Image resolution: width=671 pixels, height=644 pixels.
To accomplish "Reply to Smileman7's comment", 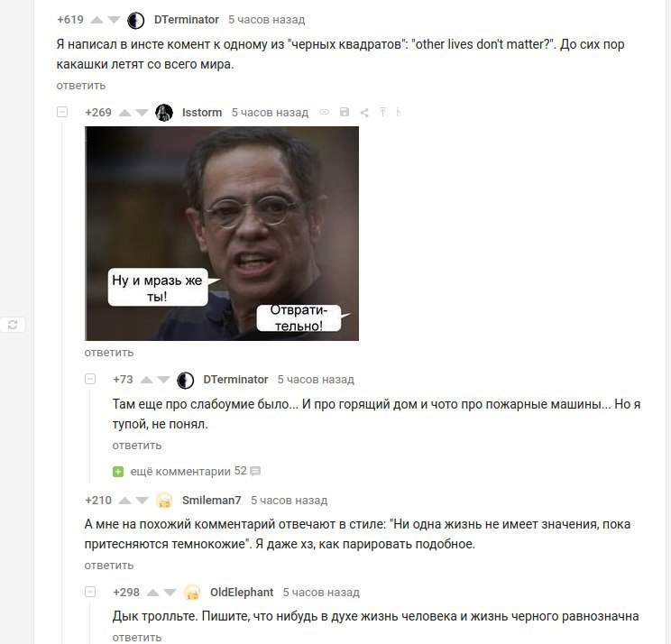I will tap(109, 566).
